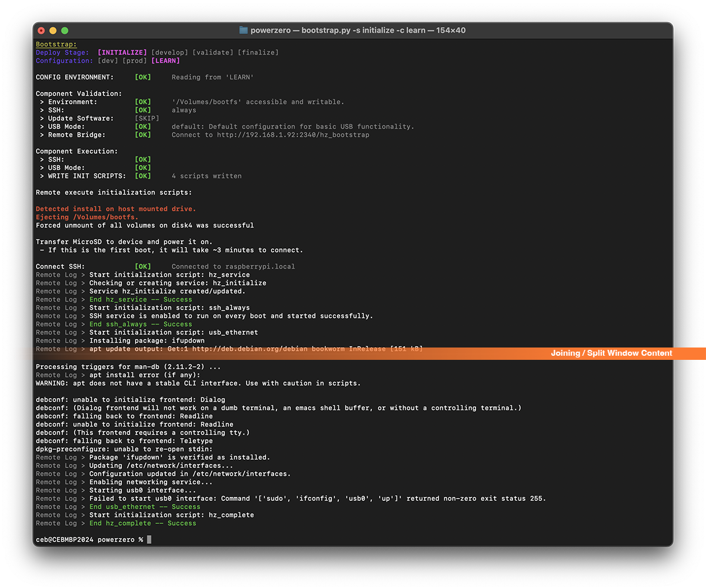
Task: Click 'dpkg-preconfigure: unable to re-open stdin:'
Action: tap(124, 449)
